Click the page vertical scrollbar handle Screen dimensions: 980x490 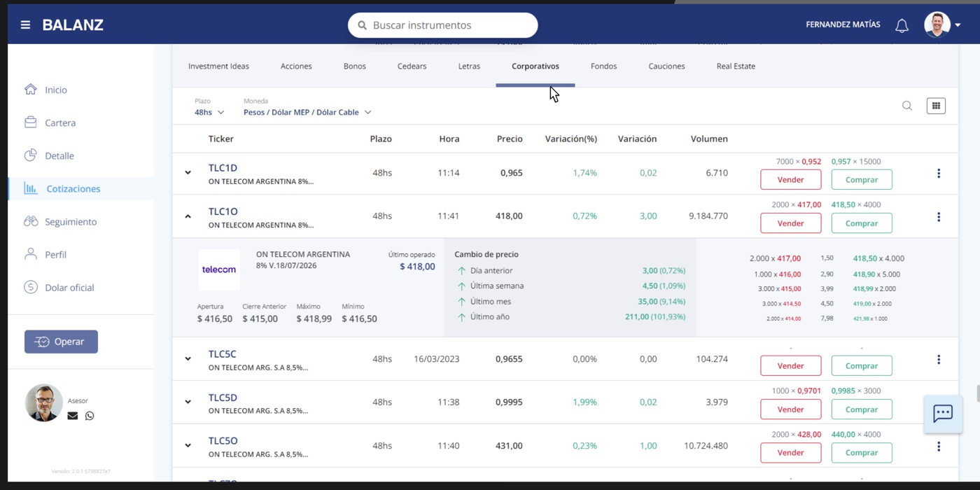click(977, 393)
